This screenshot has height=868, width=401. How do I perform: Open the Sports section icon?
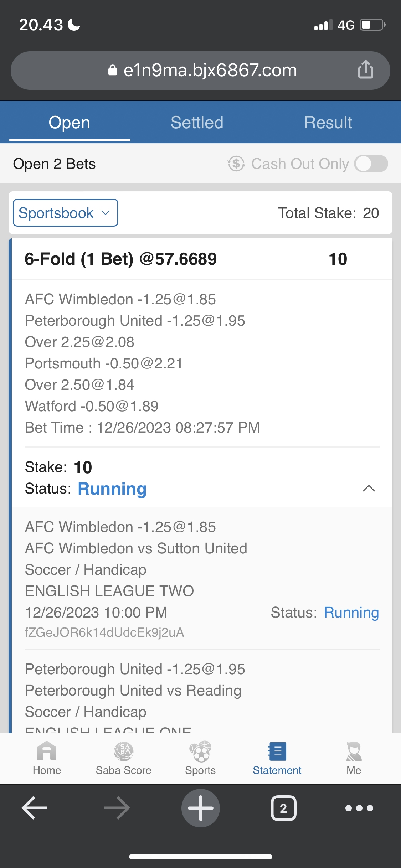tap(200, 751)
